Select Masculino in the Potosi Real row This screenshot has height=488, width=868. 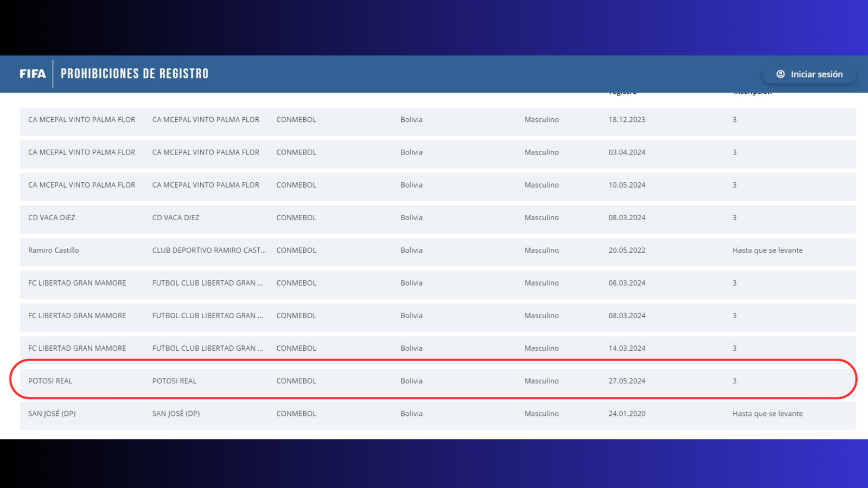[x=541, y=381]
